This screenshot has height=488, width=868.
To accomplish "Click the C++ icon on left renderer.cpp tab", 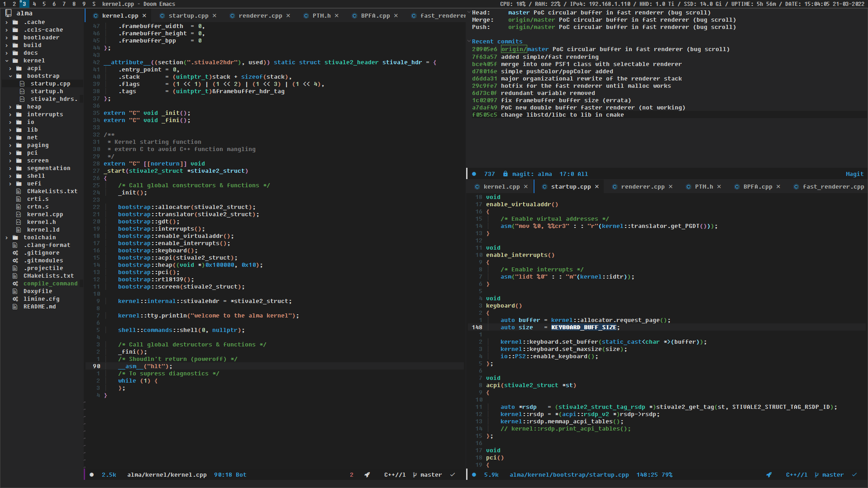I will pyautogui.click(x=232, y=16).
